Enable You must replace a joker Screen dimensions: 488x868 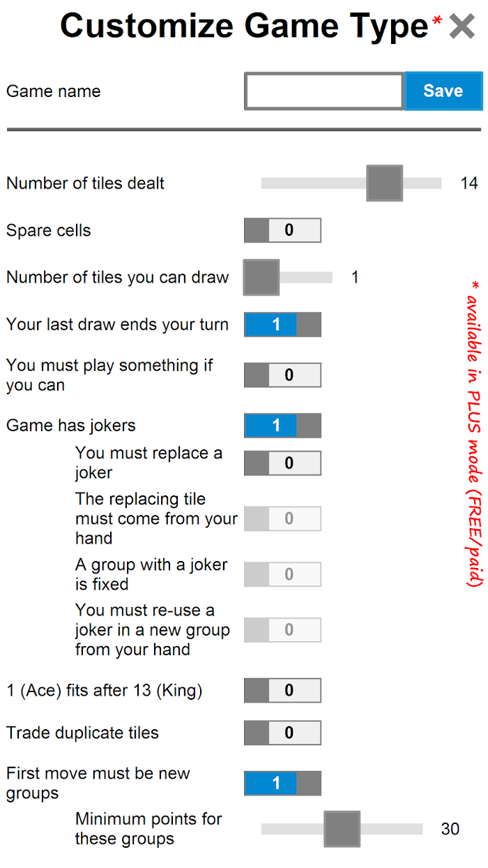click(282, 463)
